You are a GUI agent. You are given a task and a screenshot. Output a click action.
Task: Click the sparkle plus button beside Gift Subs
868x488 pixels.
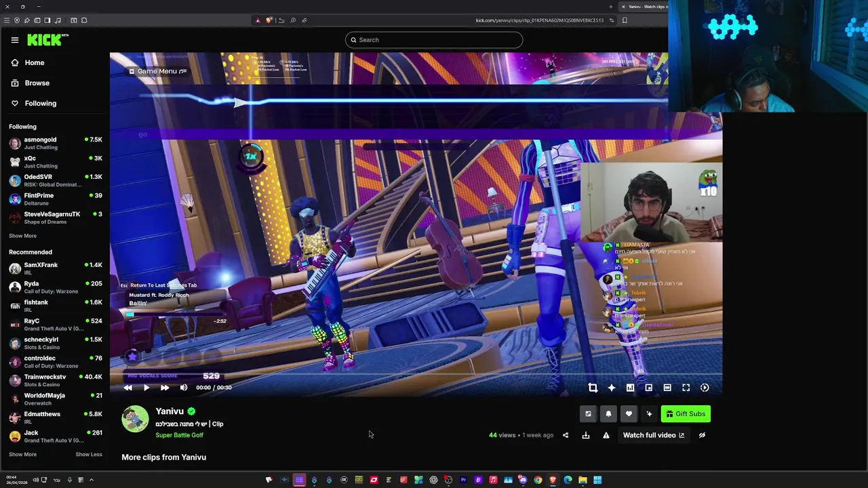649,414
